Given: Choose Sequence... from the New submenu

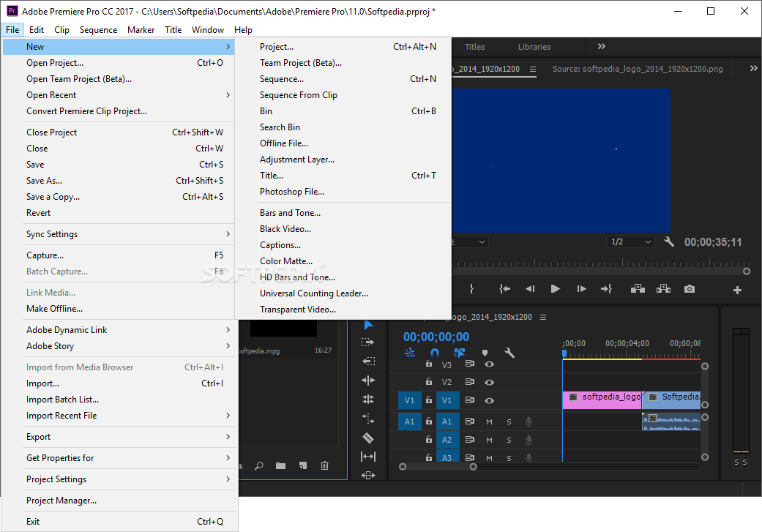Looking at the screenshot, I should [x=343, y=79].
